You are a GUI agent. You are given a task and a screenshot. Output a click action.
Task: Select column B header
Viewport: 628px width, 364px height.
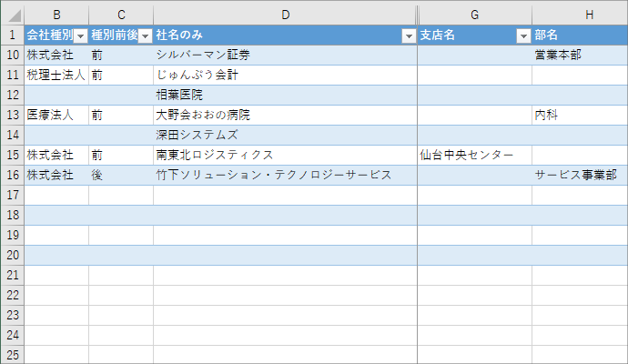click(x=56, y=15)
